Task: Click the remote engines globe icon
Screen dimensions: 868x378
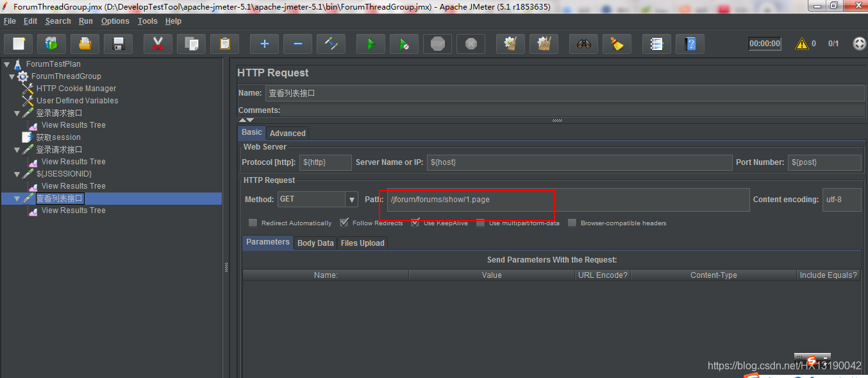Action: pyautogui.click(x=859, y=44)
